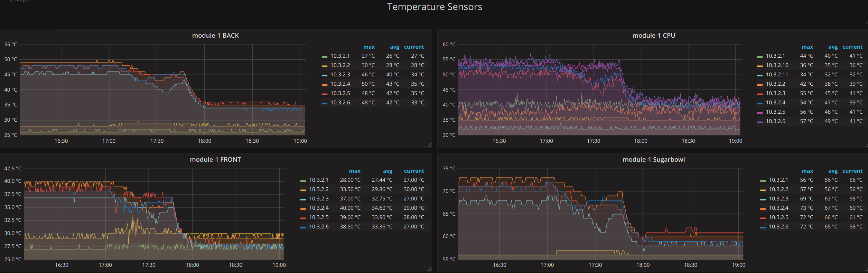Click the resize handle of module-1 FRONT panel
Screen dimensions: 868x273
click(x=430, y=269)
